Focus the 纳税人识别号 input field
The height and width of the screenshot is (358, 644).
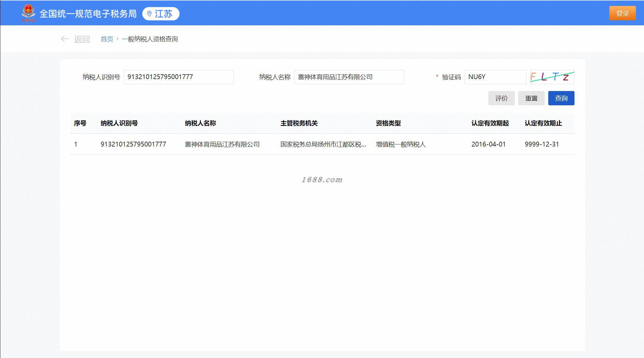(178, 77)
